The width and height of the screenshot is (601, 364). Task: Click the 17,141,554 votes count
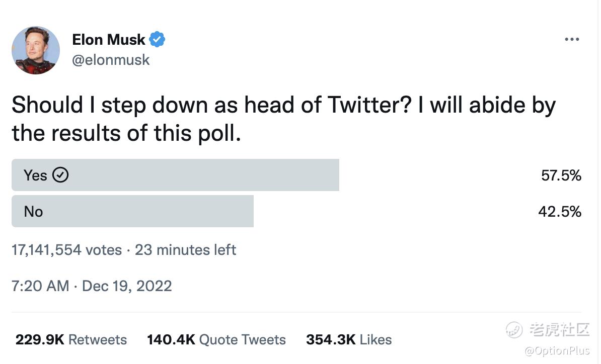(66, 250)
